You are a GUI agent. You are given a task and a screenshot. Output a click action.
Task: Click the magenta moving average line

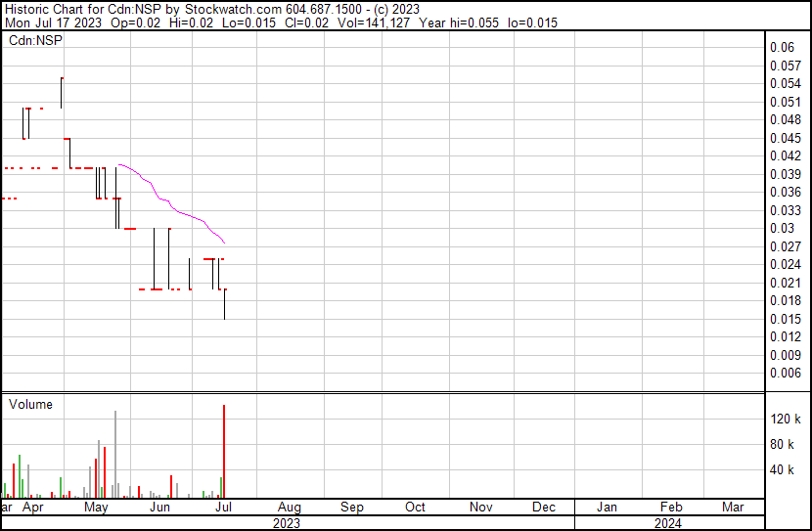[x=166, y=199]
